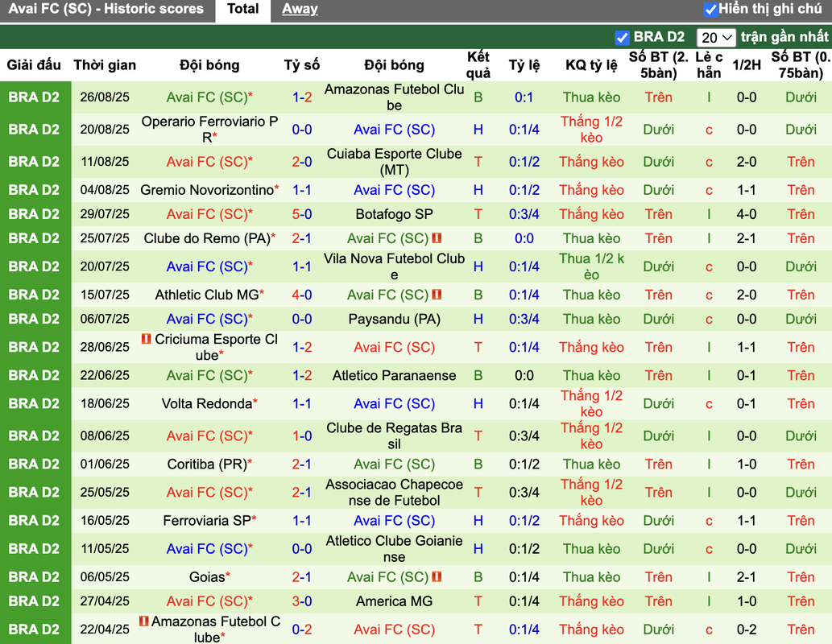The image size is (832, 644).
Task: Open Clube do Remo (PA) team link
Action: 207,238
